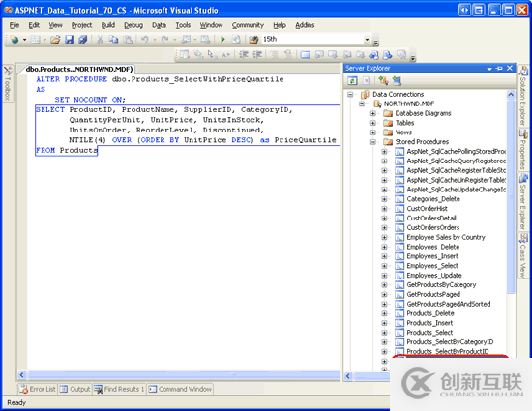Open the Toolbox side tab

(8, 83)
